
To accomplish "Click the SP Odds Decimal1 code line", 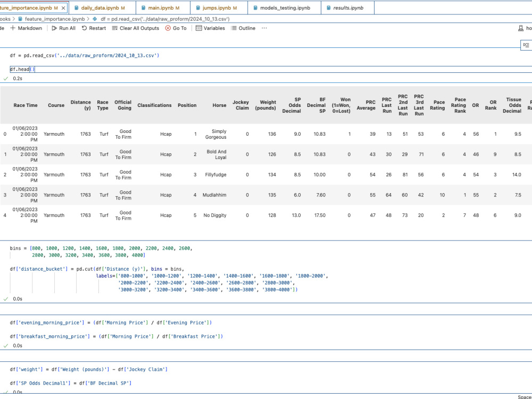I will point(71,384).
